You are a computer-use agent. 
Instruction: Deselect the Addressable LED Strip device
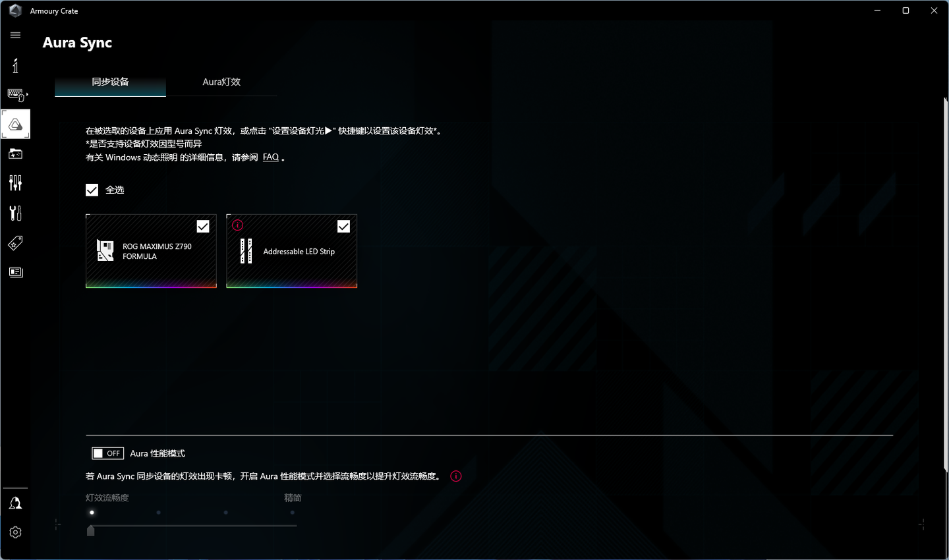[343, 226]
